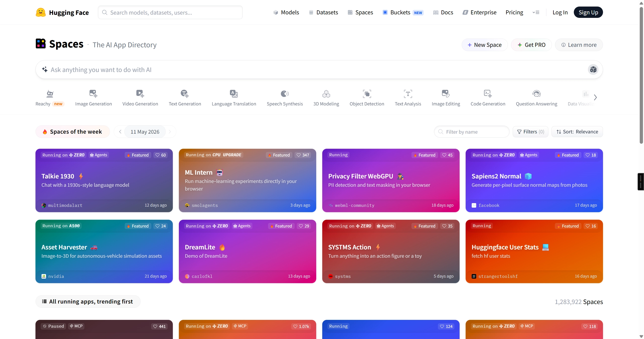Expand the navigation more-options menu

point(536,12)
